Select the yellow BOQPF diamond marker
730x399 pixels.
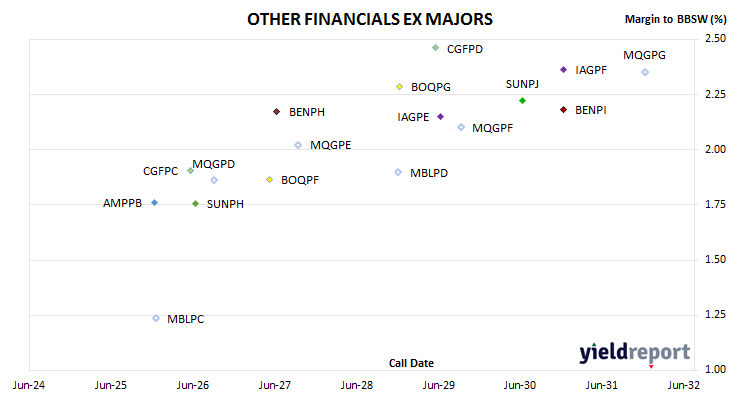pos(270,180)
